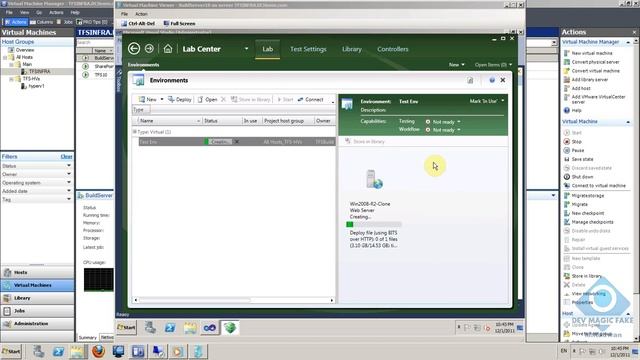Cancel creation of Test Env row
This screenshot has width=640, height=360.
(237, 142)
